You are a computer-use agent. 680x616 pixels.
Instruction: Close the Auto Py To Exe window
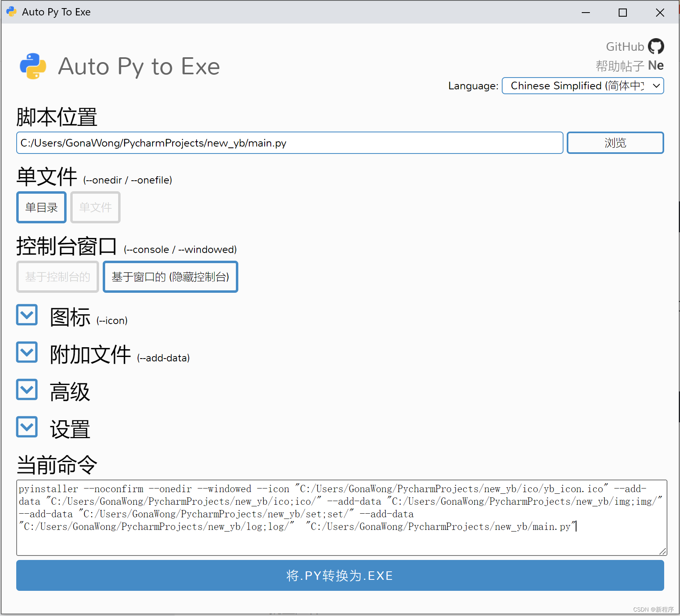(660, 12)
